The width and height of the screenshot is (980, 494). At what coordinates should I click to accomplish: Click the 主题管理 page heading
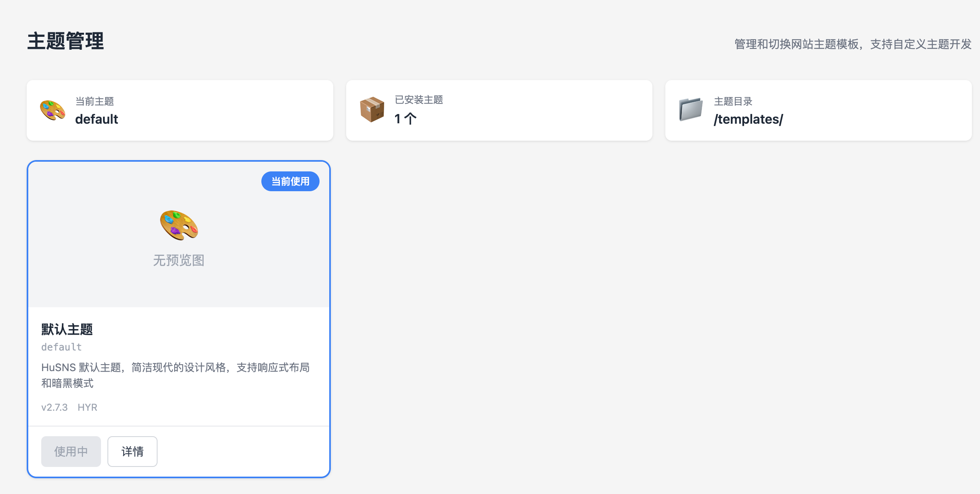click(x=65, y=41)
